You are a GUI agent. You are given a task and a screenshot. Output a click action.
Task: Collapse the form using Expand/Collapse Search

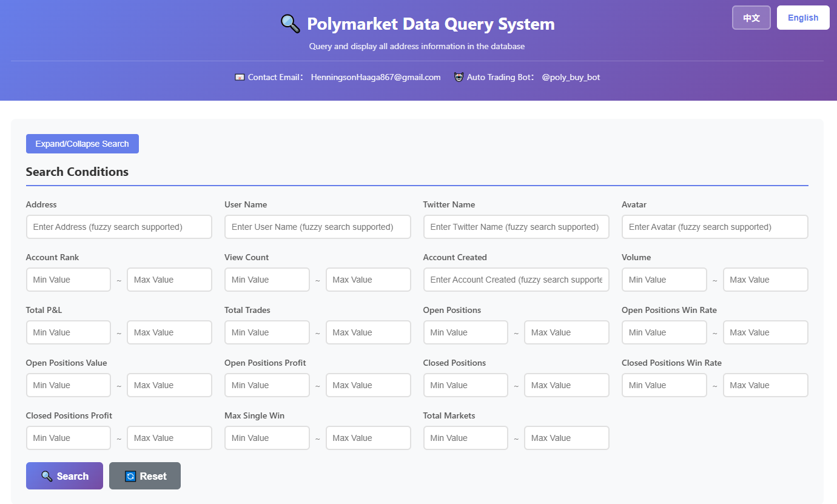[82, 143]
